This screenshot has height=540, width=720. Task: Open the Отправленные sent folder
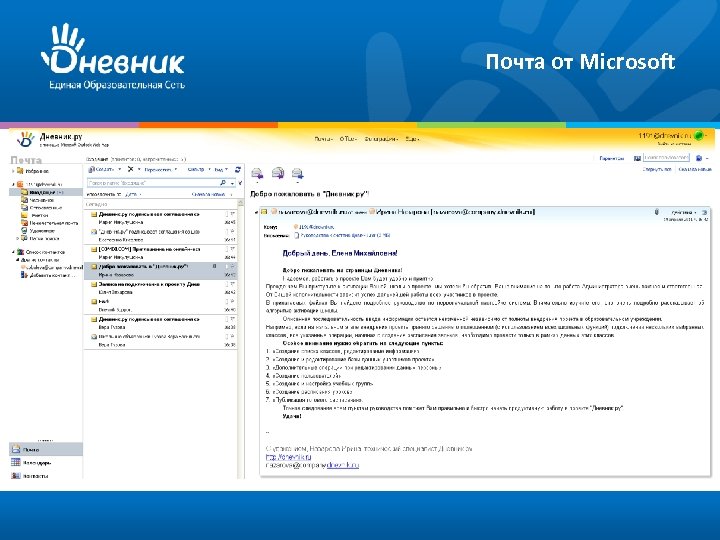41,208
